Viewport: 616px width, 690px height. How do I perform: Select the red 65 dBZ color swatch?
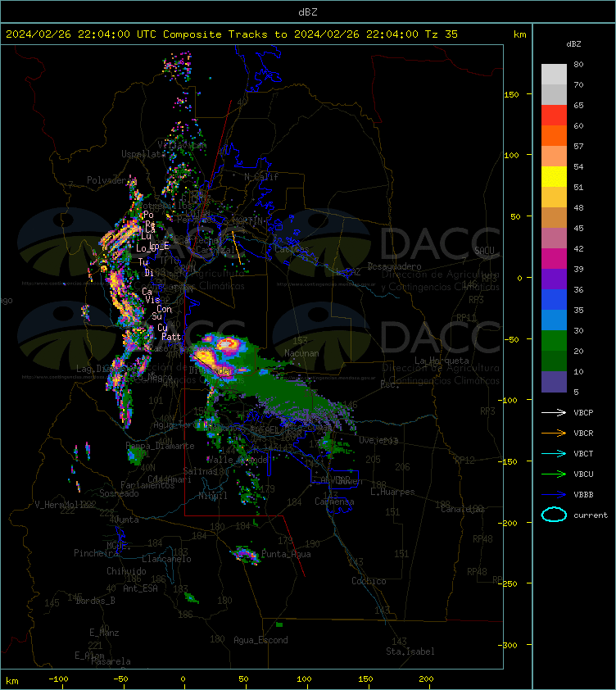pyautogui.click(x=554, y=116)
